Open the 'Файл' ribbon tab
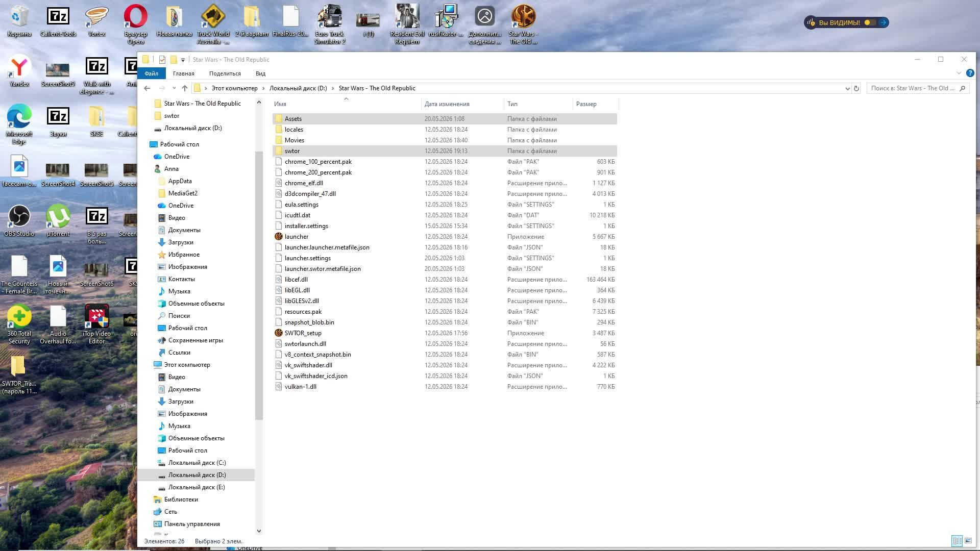The image size is (980, 551). coord(151,73)
